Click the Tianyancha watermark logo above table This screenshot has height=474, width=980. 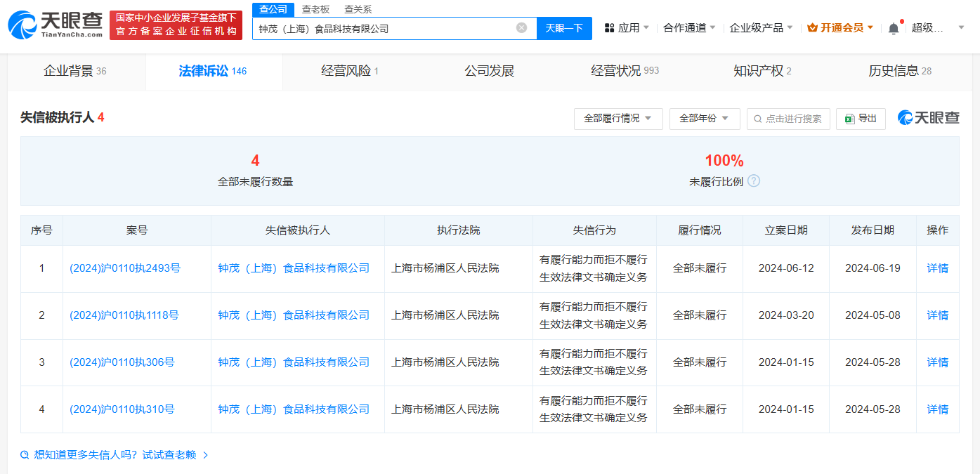pos(929,118)
